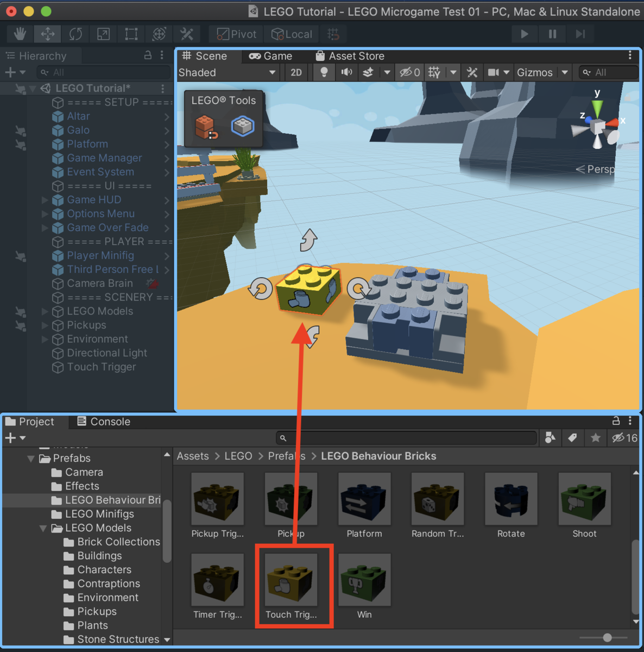The width and height of the screenshot is (644, 652).
Task: Open custom editor tools wrench icon
Action: point(187,34)
